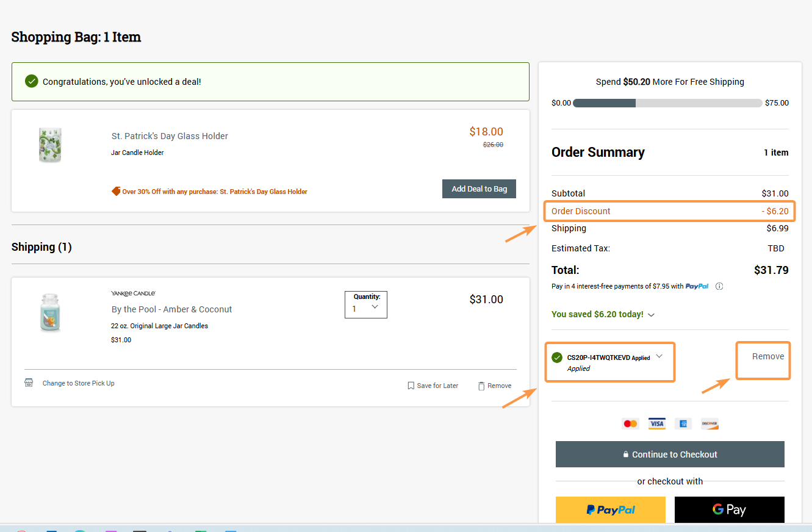
Task: Click the American Express card icon
Action: (683, 423)
